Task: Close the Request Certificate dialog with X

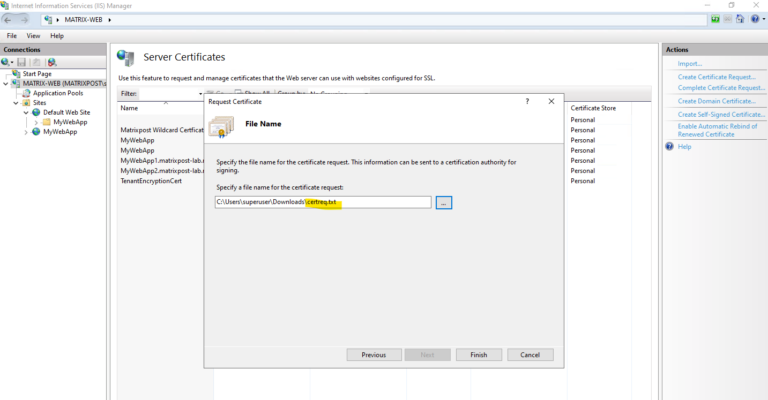Action: click(551, 101)
